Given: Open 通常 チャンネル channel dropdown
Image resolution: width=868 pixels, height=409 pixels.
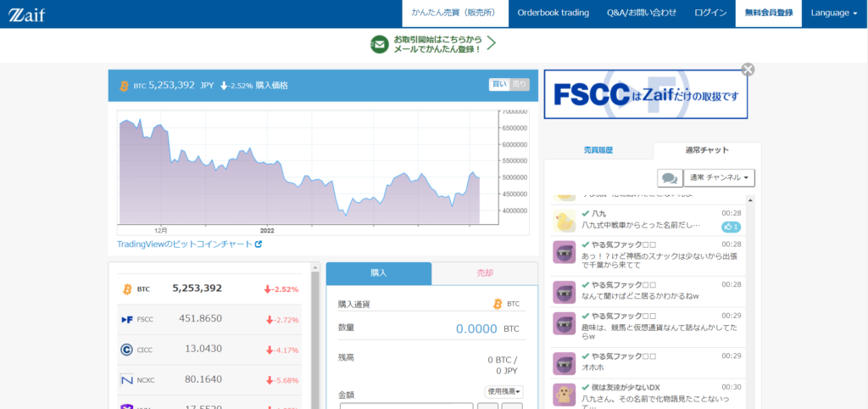Looking at the screenshot, I should pos(719,178).
